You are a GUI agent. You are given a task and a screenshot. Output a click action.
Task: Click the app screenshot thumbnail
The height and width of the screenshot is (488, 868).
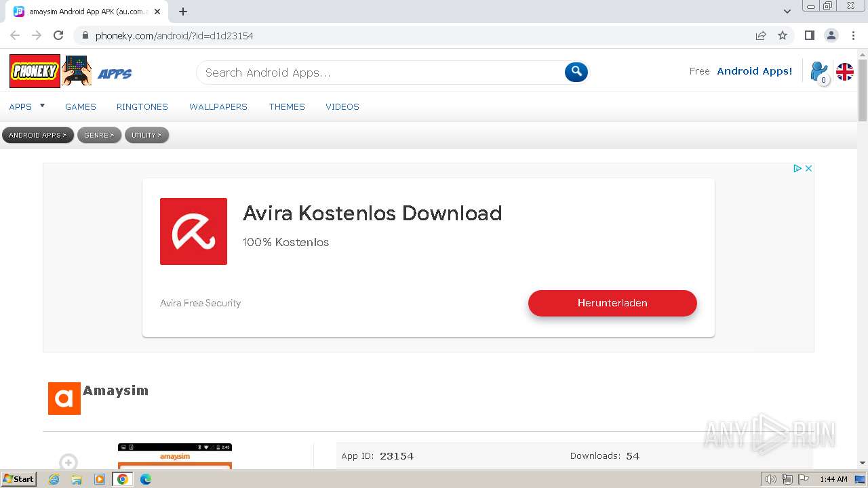[x=175, y=456]
